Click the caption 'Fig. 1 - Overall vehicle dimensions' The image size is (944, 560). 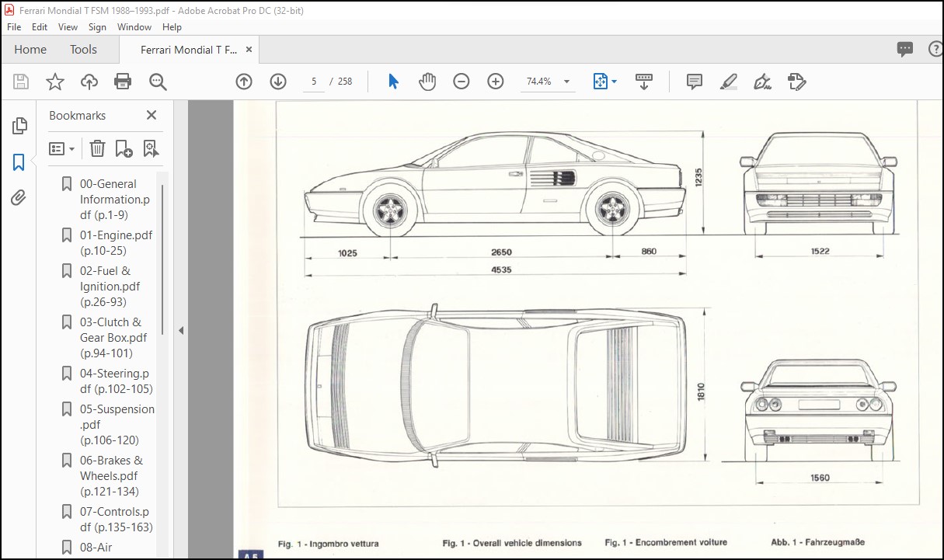pos(512,543)
